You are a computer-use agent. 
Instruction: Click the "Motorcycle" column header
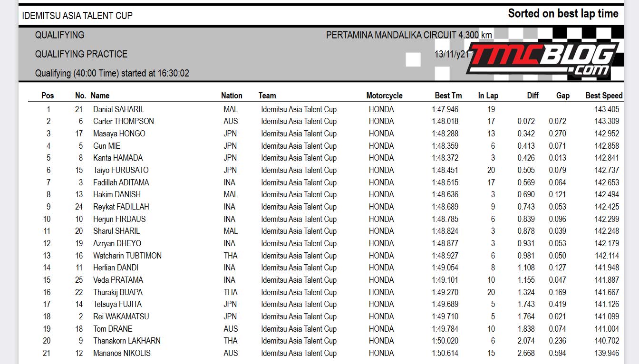(x=384, y=96)
